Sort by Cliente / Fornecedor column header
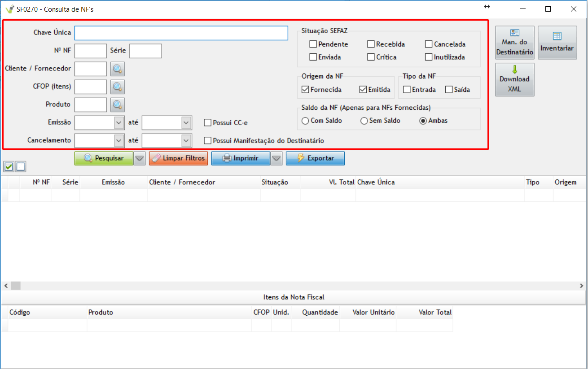Image resolution: width=588 pixels, height=369 pixels. pyautogui.click(x=204, y=182)
